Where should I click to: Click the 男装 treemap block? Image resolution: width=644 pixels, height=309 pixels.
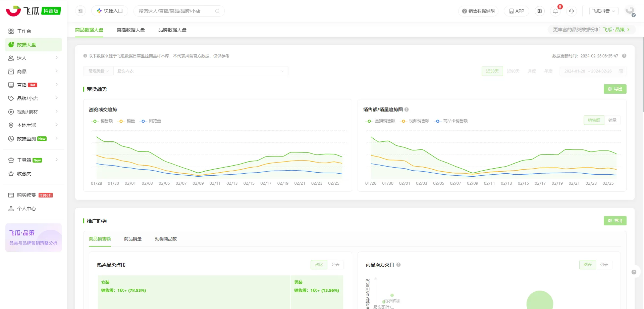(317, 292)
